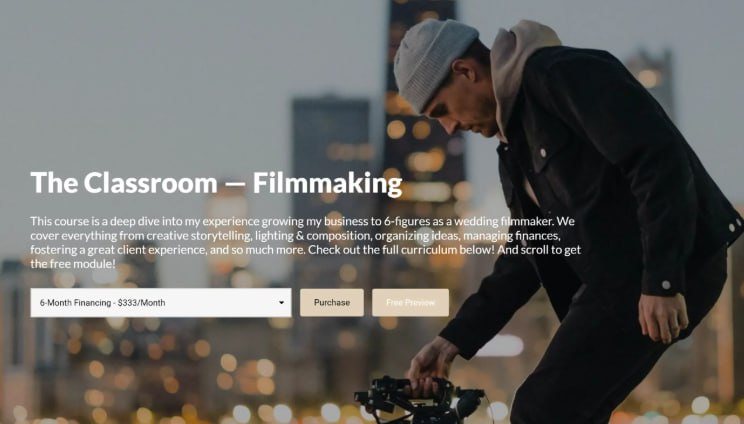Click the man's gray beanie hat
Screen dimensions: 744x424
click(432, 62)
